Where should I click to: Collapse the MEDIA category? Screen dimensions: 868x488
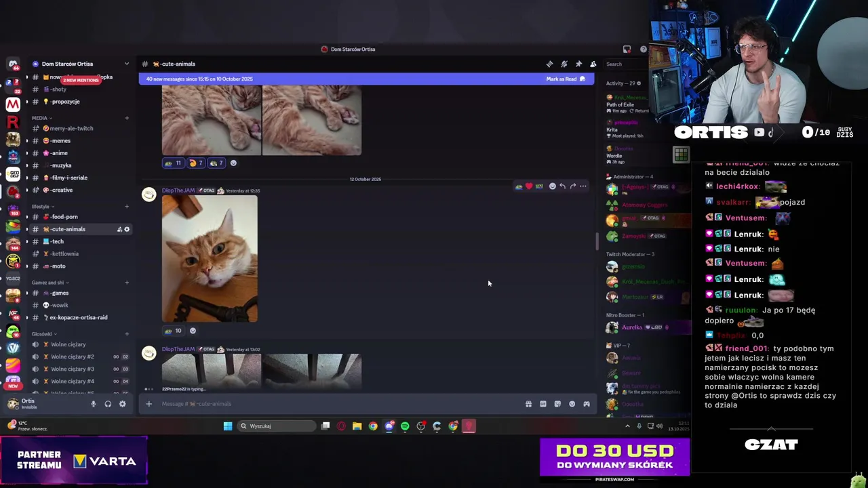(41, 118)
